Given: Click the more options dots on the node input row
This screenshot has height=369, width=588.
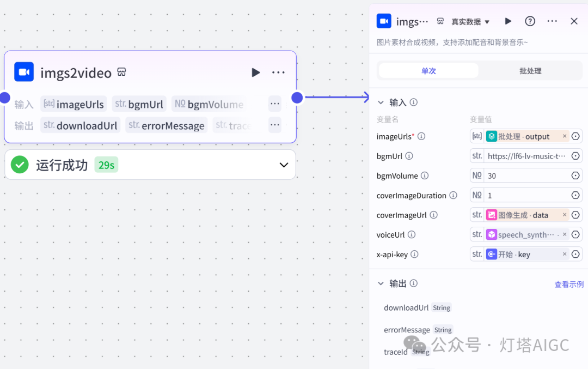Looking at the screenshot, I should pyautogui.click(x=274, y=104).
